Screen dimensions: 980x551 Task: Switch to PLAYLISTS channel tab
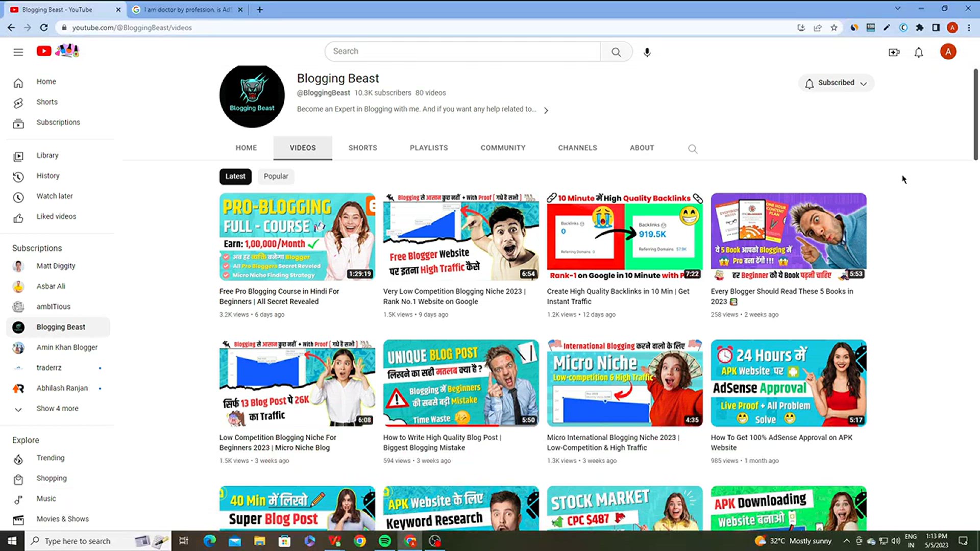[x=429, y=148]
